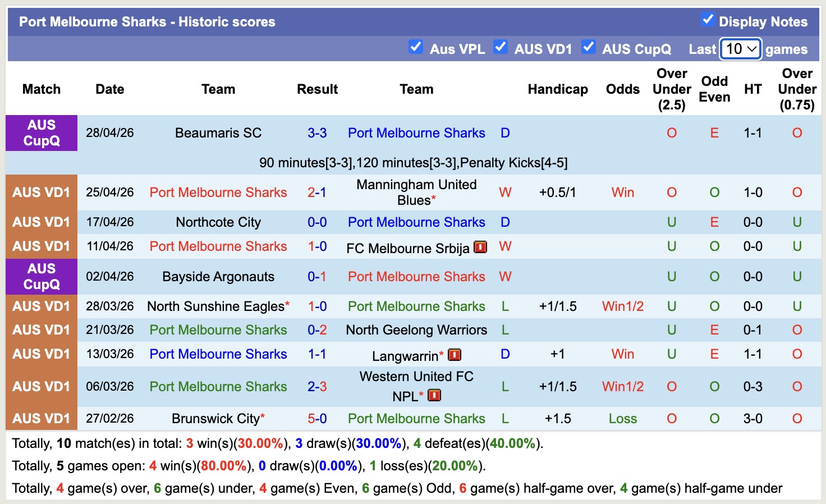Open the Last games count dropdown
Image resolution: width=826 pixels, height=504 pixels.
tap(740, 49)
